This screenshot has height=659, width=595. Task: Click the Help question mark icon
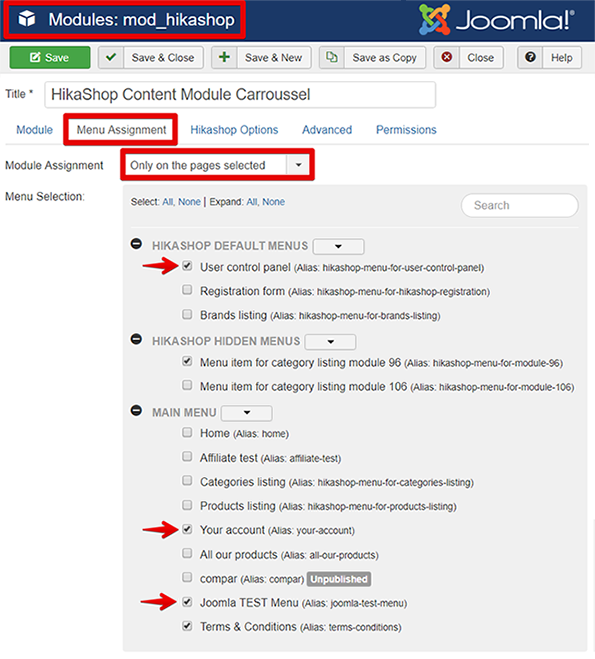coord(530,57)
